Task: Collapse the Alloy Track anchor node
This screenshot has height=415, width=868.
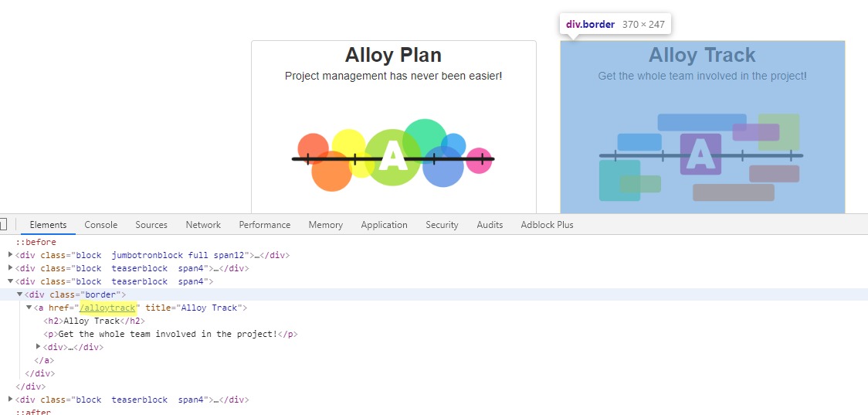Action: 29,308
